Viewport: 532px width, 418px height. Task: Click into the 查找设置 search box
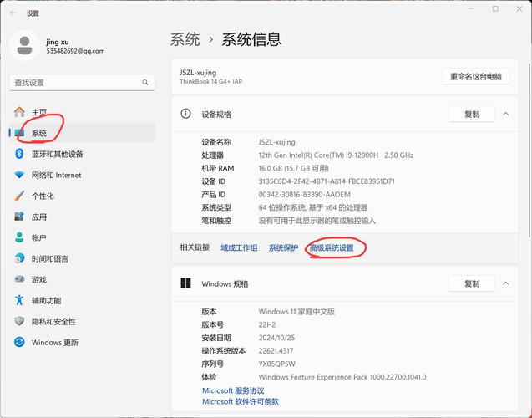tap(82, 83)
